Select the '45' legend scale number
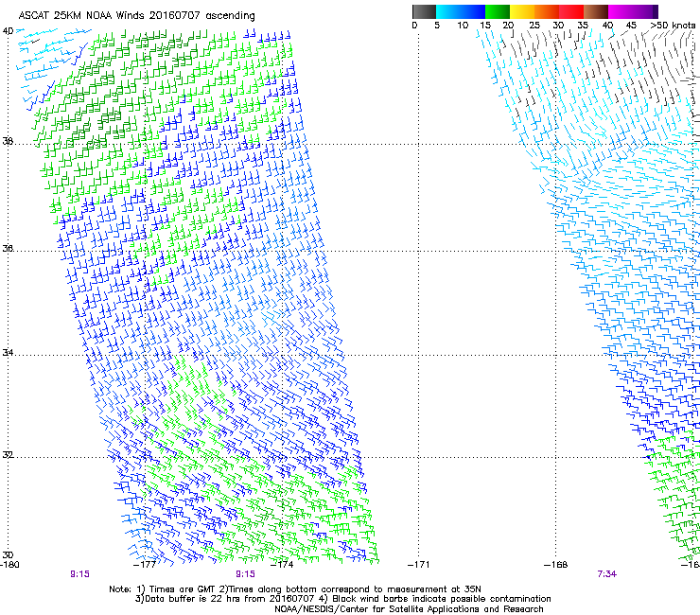The image size is (700, 615). tap(631, 26)
